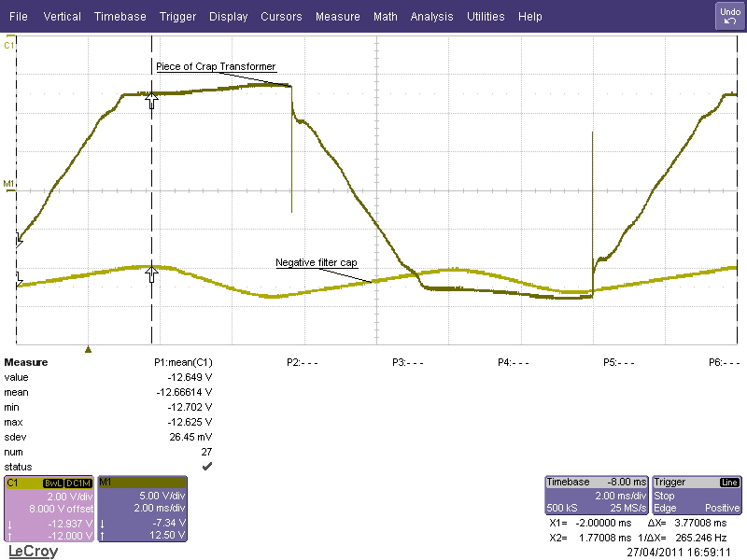Image resolution: width=747 pixels, height=560 pixels.
Task: Open the M1 memory descriptor box
Action: pos(142,509)
